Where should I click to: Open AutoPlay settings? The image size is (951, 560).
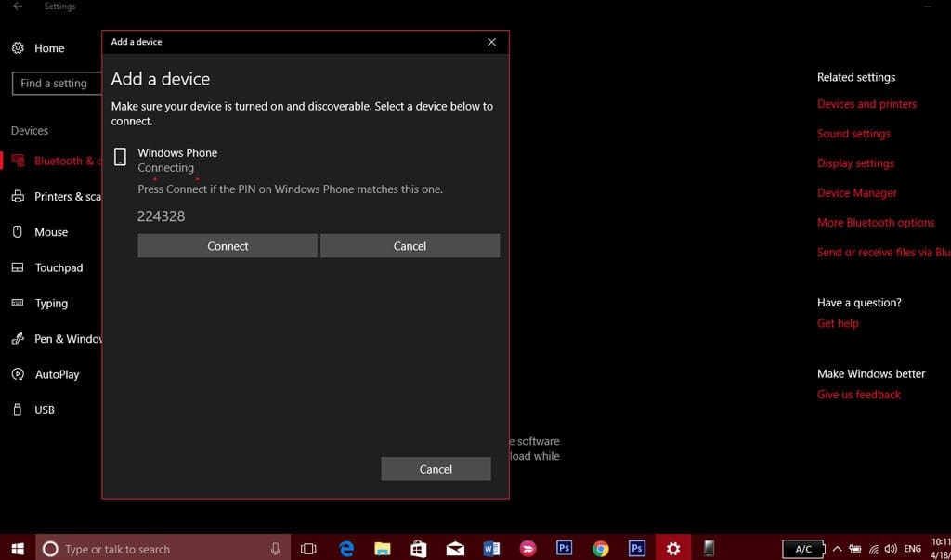pos(57,374)
